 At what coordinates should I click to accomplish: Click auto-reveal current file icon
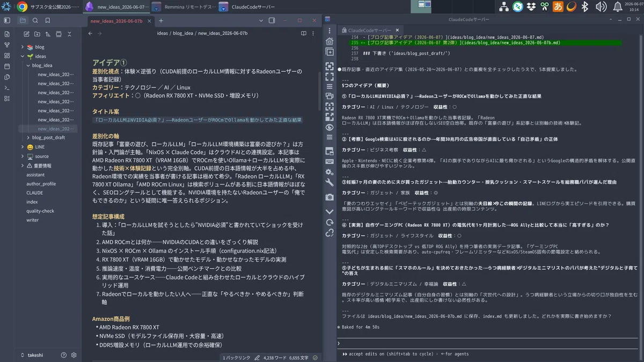[x=58, y=34]
